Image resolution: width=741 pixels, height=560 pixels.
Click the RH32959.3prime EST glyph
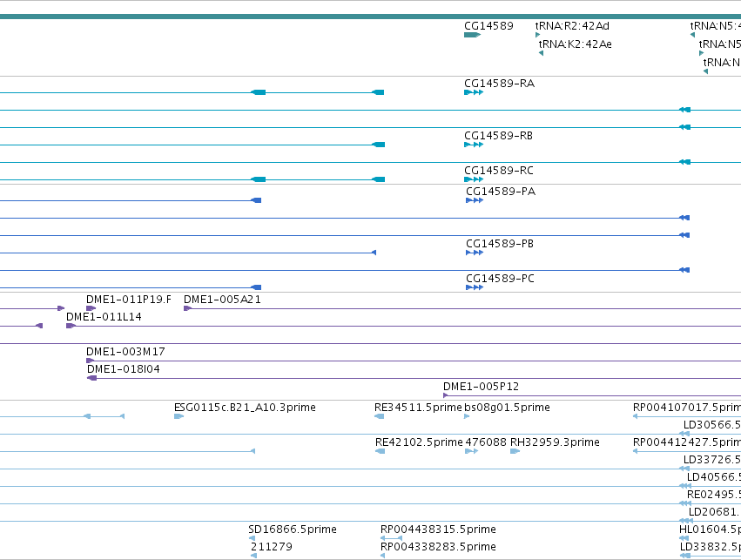515,451
